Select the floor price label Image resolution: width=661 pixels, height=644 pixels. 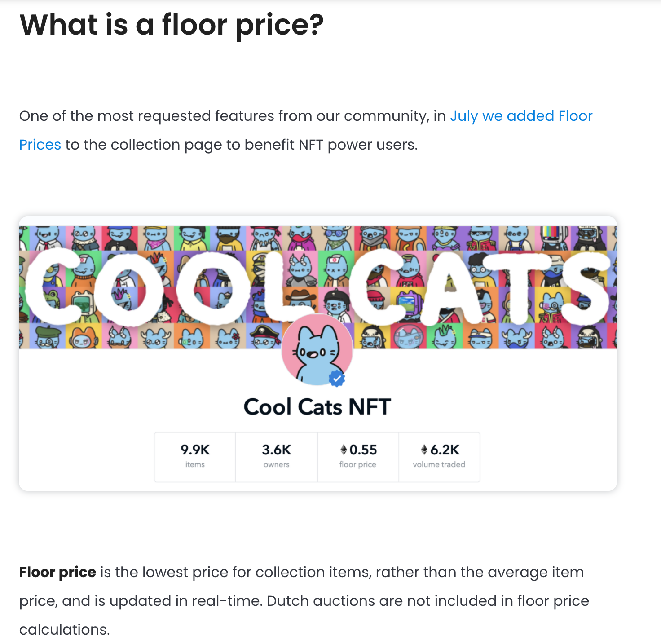tap(357, 464)
